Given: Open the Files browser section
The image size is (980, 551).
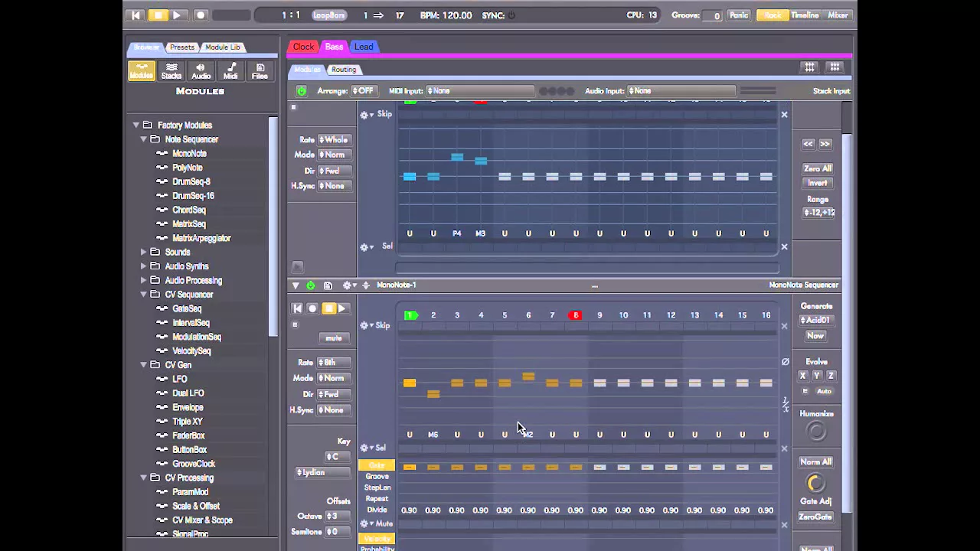Looking at the screenshot, I should tap(260, 71).
